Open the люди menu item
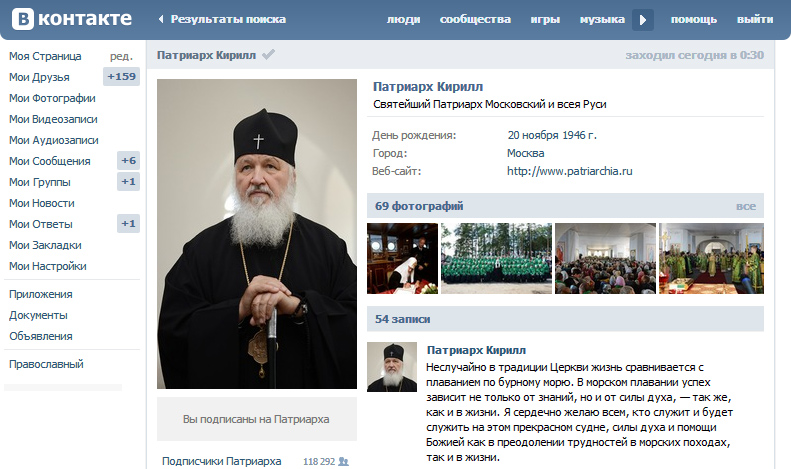Screen dimensions: 791x469 [x=404, y=20]
